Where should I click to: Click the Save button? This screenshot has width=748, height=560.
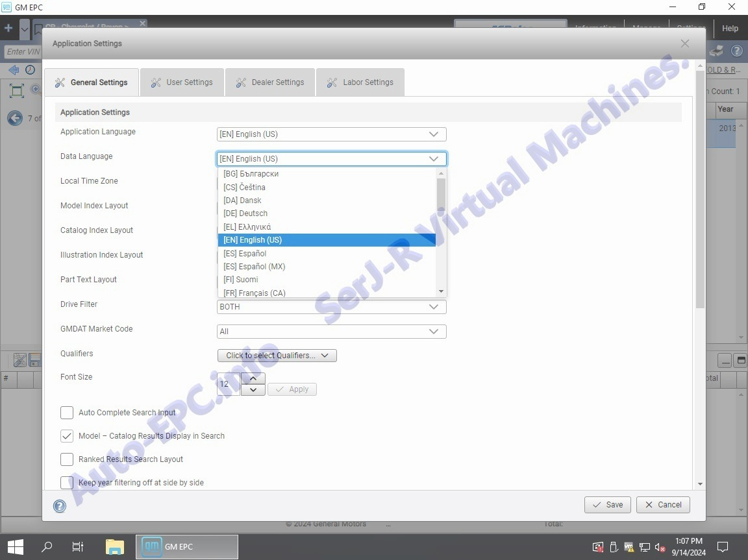(x=607, y=505)
